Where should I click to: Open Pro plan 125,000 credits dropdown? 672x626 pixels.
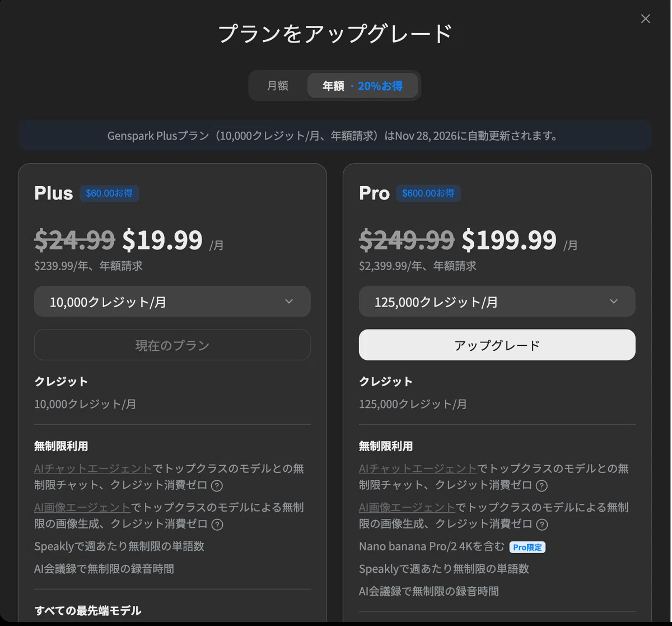497,302
